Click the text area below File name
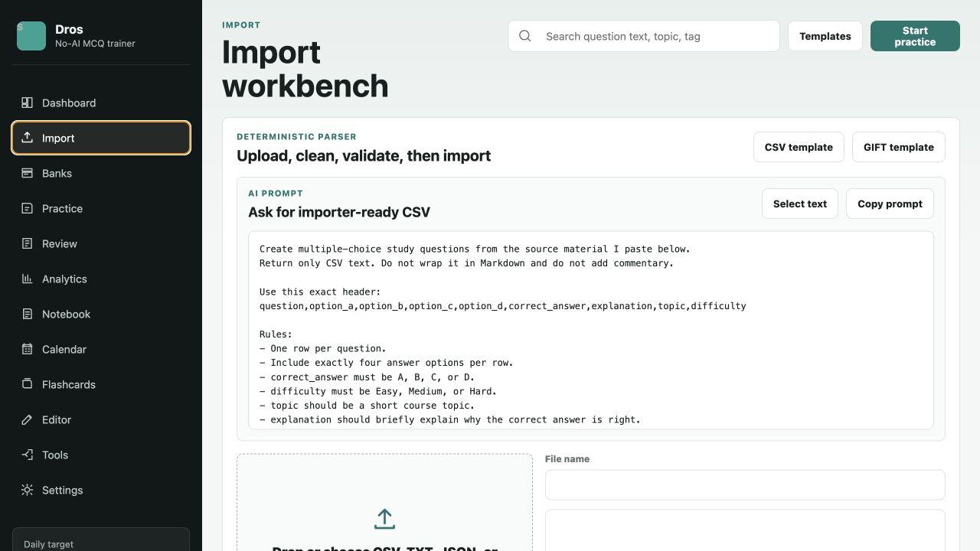 tap(745, 530)
